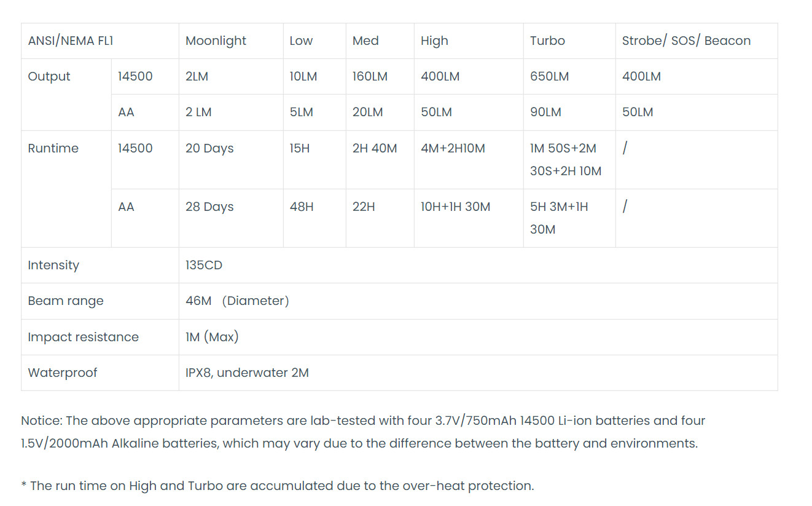Viewport: 812px width, 506px height.
Task: Select the Runtime row label
Action: [53, 149]
